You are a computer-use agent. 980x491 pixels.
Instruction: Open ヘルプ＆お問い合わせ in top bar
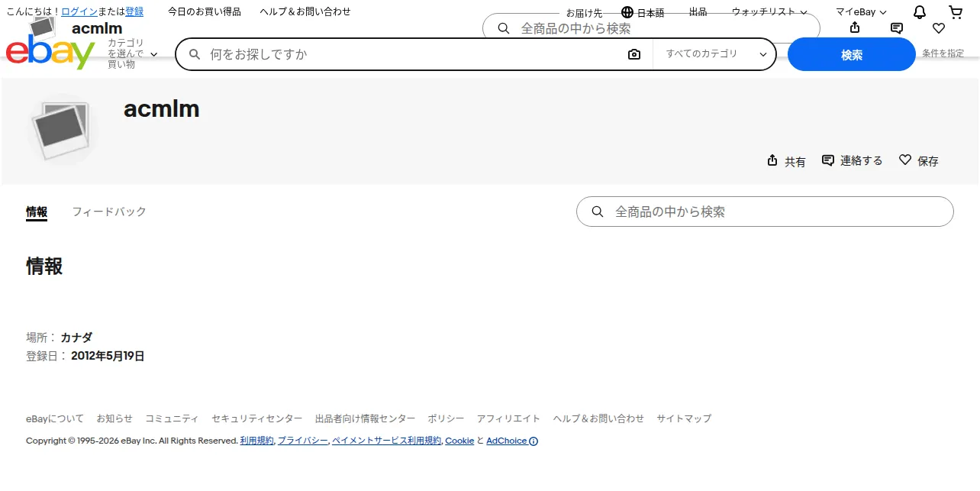(x=305, y=12)
